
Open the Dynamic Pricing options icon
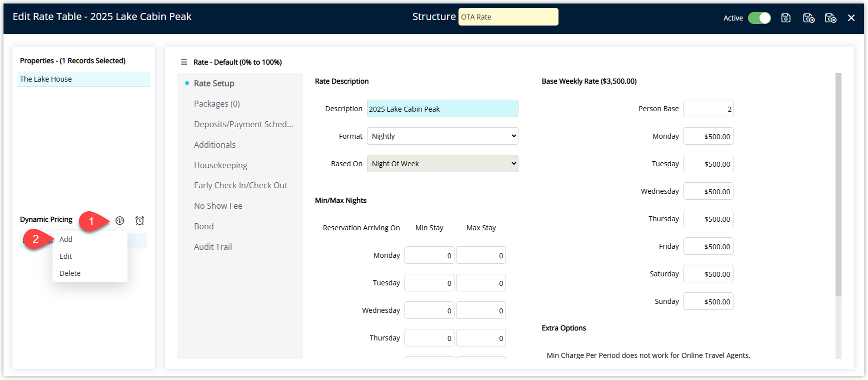119,220
